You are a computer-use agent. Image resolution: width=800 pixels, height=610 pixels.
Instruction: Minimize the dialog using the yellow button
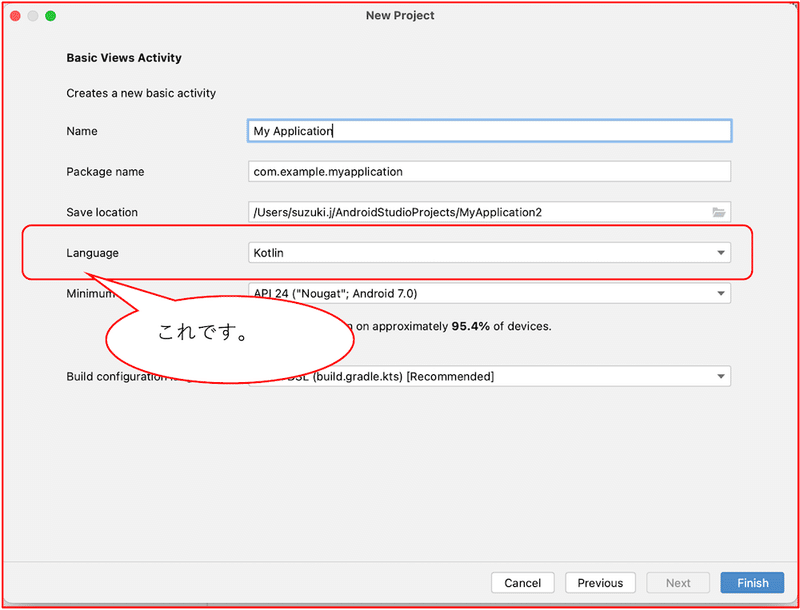click(33, 16)
